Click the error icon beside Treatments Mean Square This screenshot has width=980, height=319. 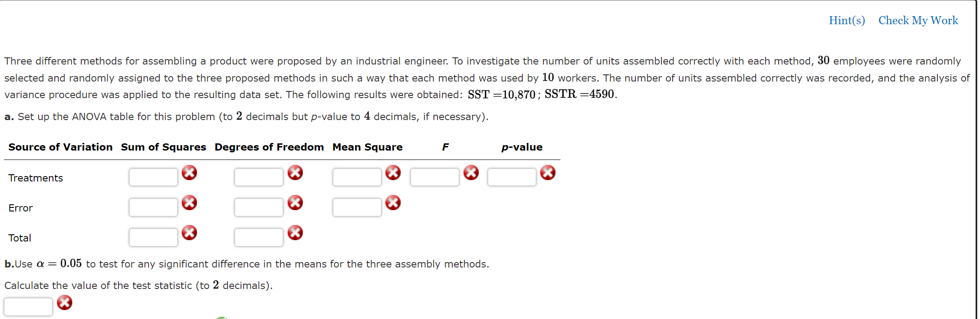point(393,172)
